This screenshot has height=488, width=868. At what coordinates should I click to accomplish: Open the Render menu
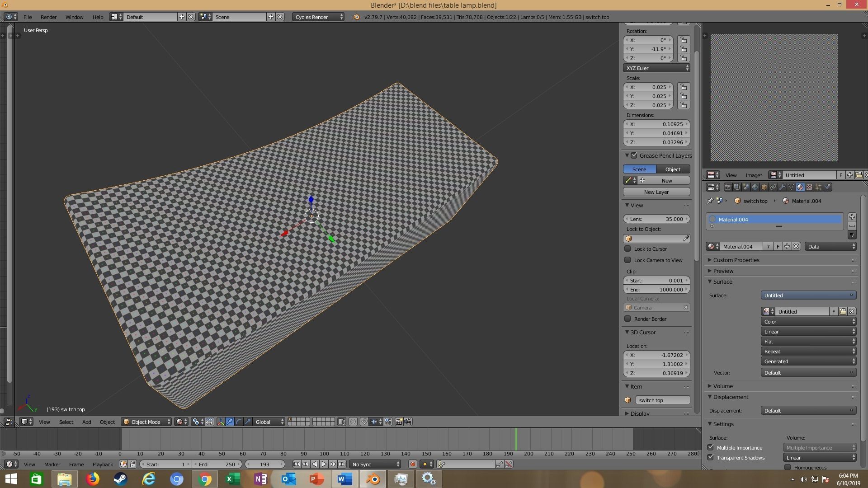[x=48, y=17]
